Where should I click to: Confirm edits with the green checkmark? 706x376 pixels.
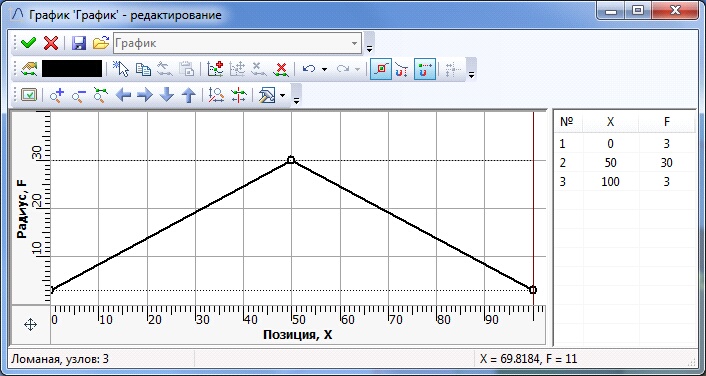(x=29, y=43)
